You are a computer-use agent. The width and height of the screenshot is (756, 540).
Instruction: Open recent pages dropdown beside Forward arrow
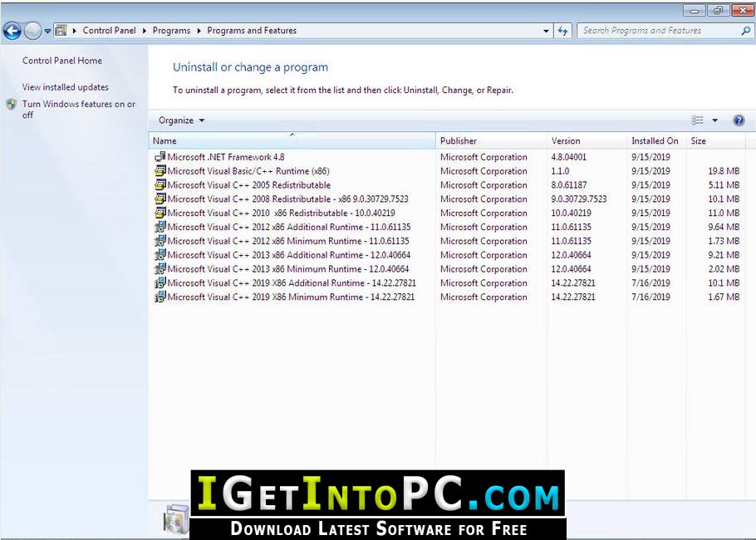tap(47, 31)
